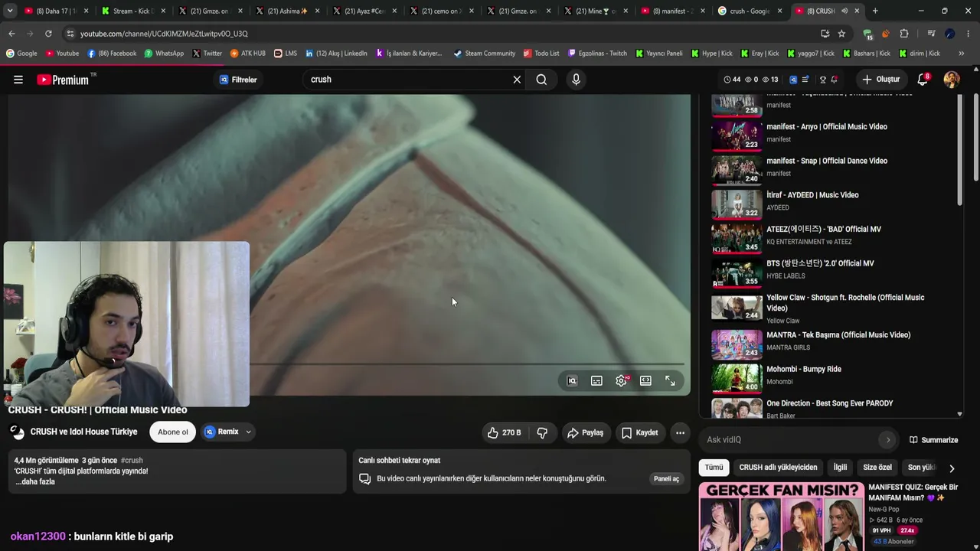This screenshot has height=551, width=980.
Task: Open the browser tab search dropdown
Action: click(10, 11)
